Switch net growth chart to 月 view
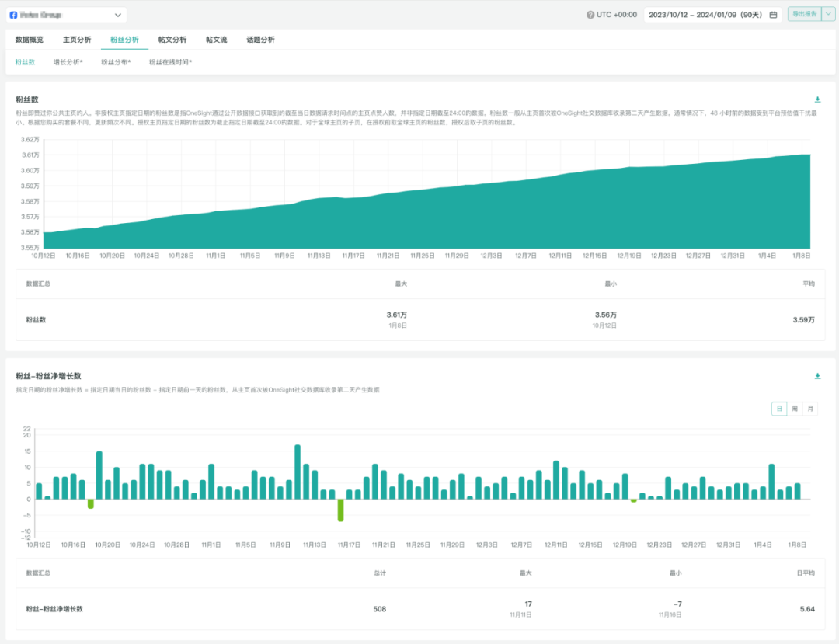Screen dimensions: 839x644 pyautogui.click(x=810, y=409)
